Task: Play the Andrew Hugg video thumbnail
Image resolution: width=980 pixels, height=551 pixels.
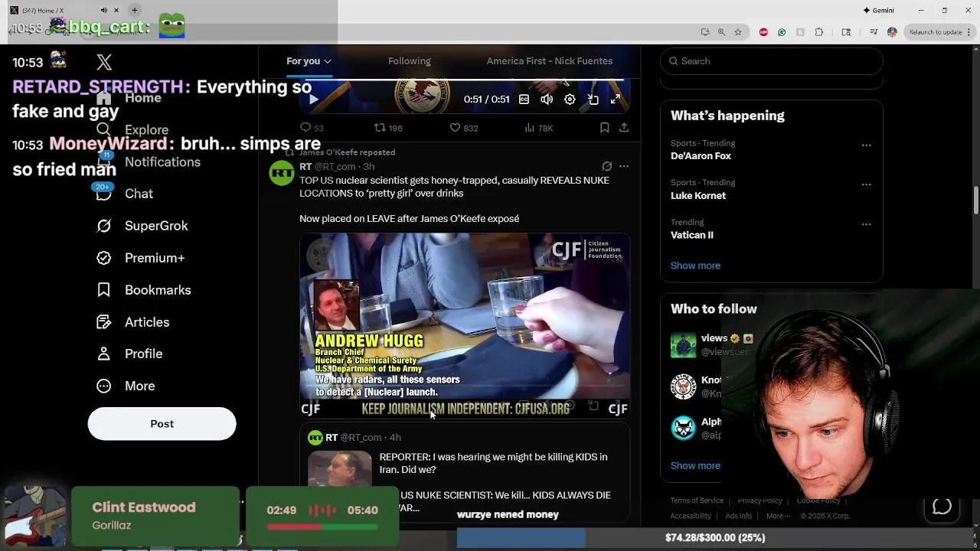Action: pyautogui.click(x=465, y=325)
